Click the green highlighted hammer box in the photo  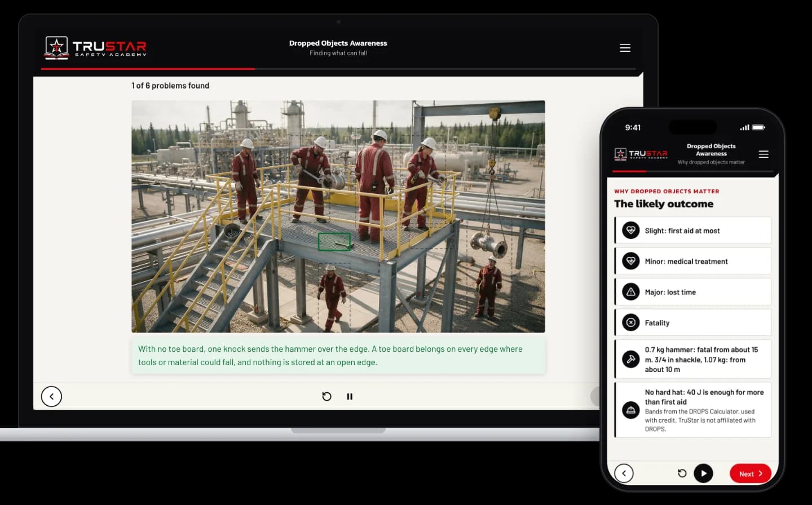point(334,242)
